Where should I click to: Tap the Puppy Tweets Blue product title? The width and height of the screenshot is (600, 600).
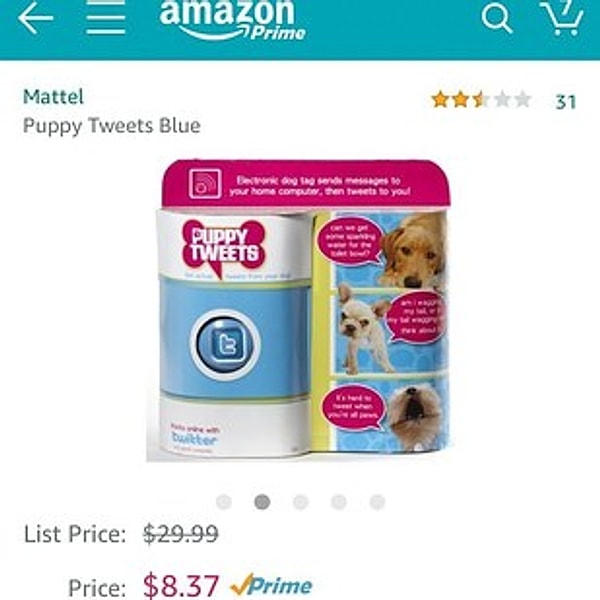pyautogui.click(x=112, y=126)
